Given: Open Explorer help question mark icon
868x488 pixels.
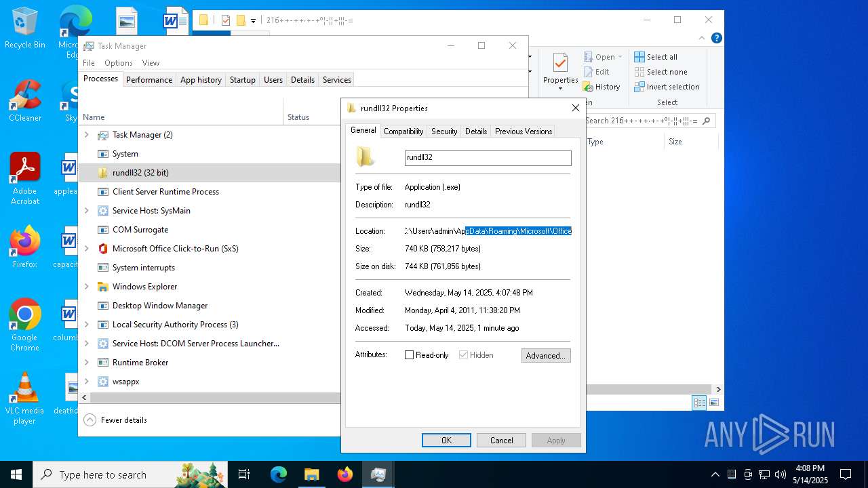Looking at the screenshot, I should tap(716, 38).
